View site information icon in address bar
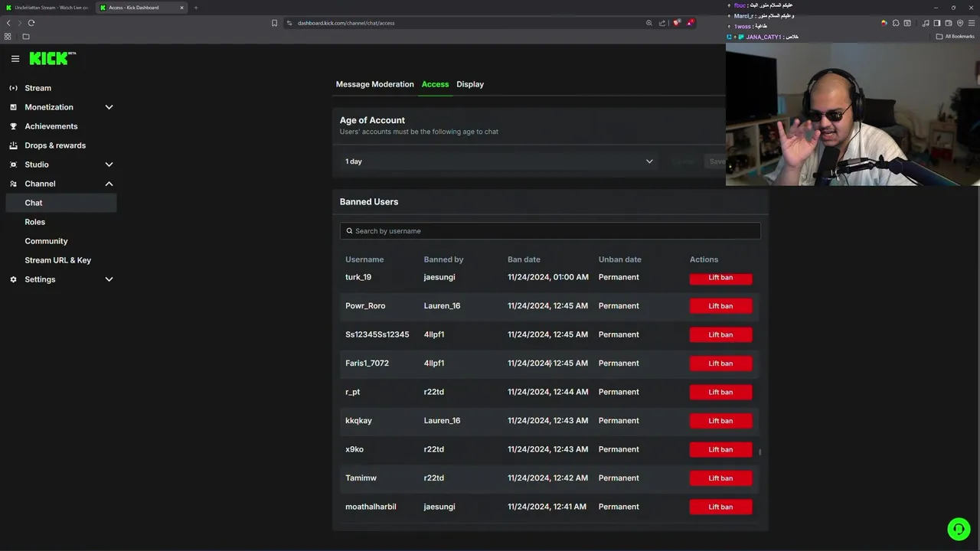980x551 pixels. [289, 23]
